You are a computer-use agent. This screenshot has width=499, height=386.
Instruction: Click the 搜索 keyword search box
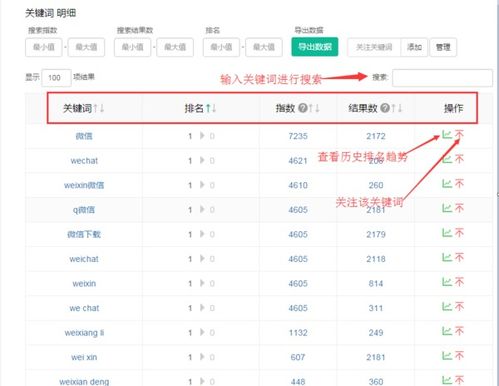442,78
